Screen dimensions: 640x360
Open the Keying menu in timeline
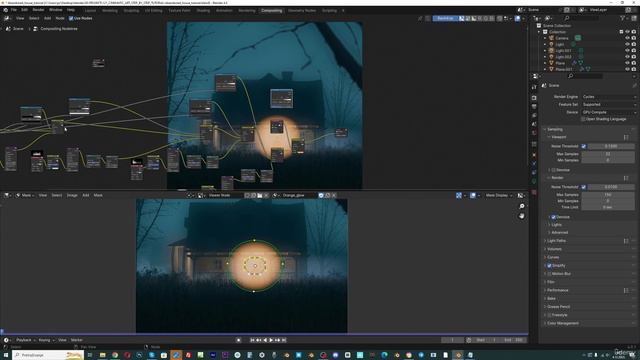(46, 340)
